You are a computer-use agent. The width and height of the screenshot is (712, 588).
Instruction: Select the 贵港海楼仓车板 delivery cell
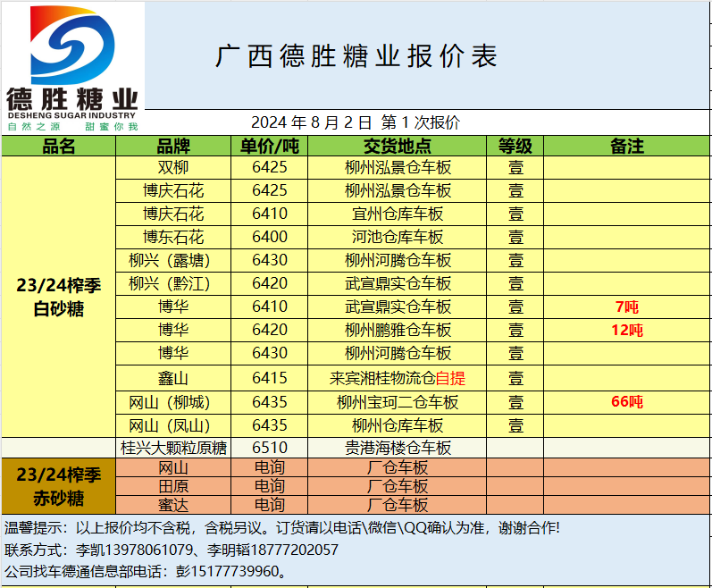[398, 447]
